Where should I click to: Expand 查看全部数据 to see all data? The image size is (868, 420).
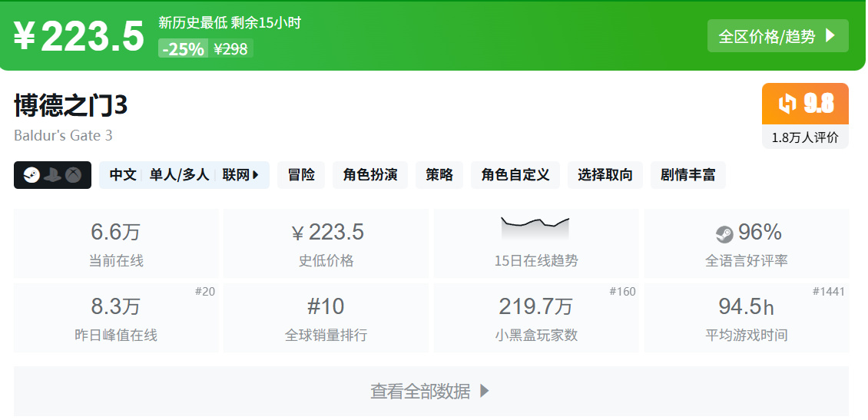431,392
